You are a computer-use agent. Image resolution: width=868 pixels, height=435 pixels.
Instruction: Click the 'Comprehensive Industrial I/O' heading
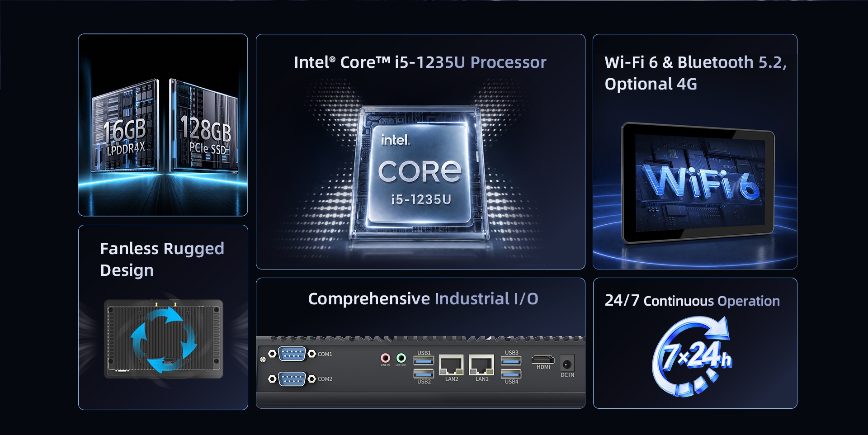(423, 298)
